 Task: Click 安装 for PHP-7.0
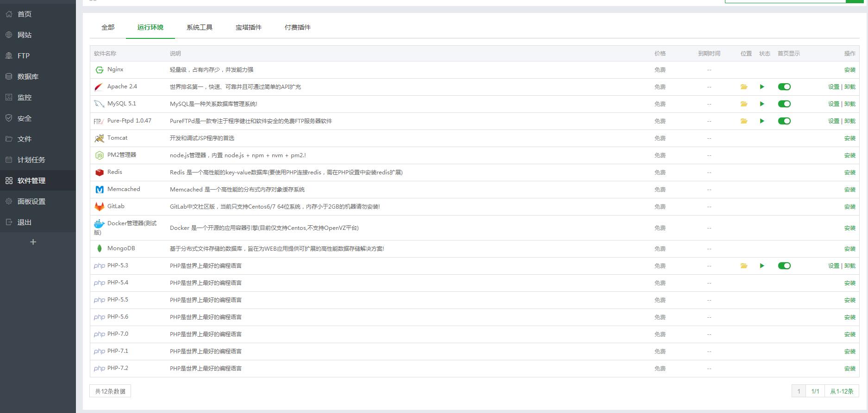850,334
